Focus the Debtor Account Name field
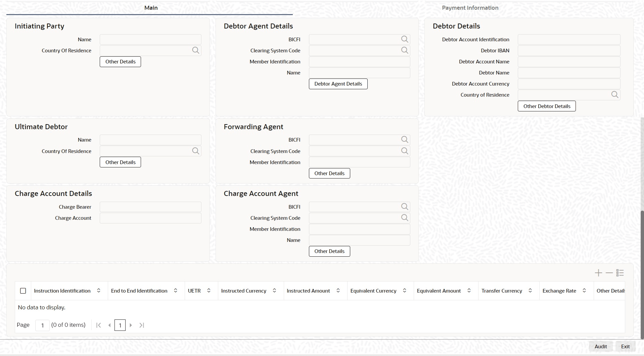Viewport: 644px width, 356px height. tap(569, 62)
